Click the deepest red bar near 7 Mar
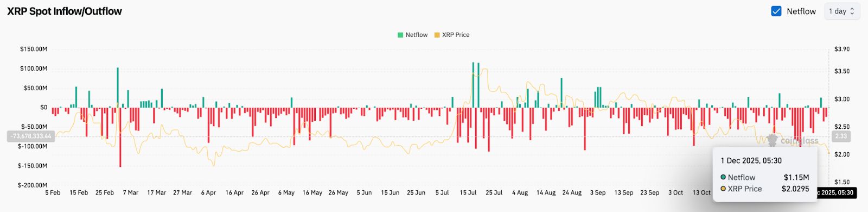 coord(120,137)
